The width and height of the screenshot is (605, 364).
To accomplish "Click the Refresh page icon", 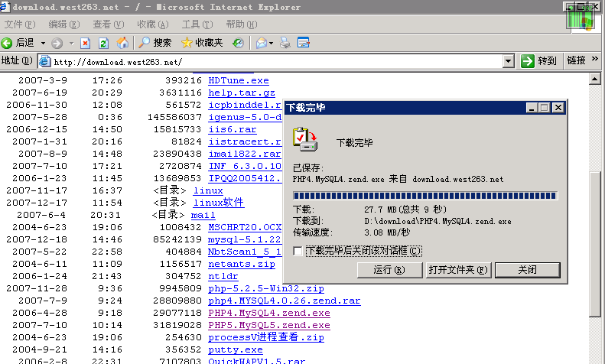I will coord(103,43).
